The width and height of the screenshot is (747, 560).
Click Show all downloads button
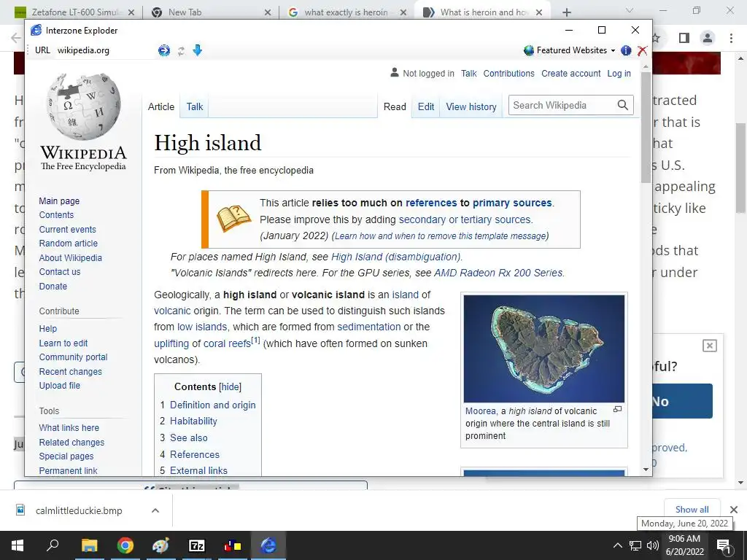tap(692, 510)
